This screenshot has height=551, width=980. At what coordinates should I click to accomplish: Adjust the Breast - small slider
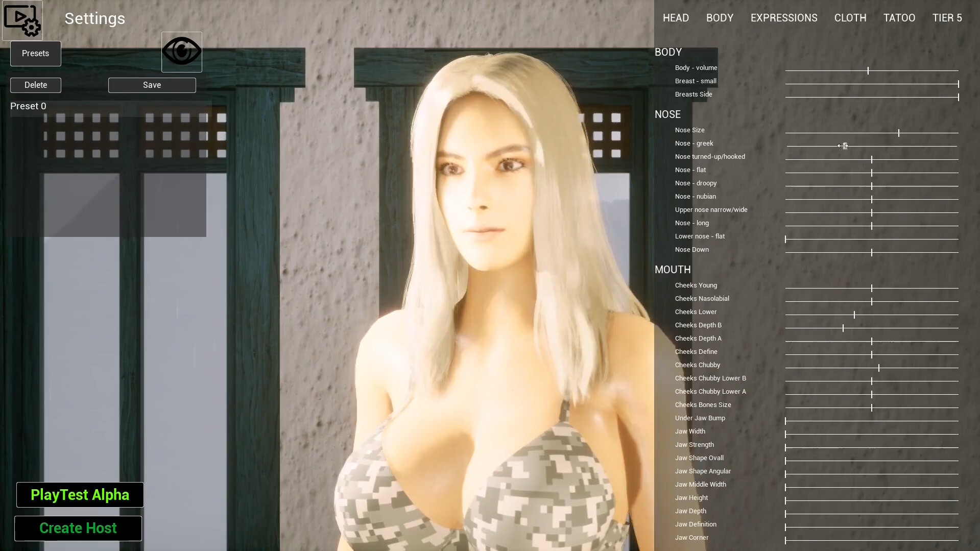point(958,84)
